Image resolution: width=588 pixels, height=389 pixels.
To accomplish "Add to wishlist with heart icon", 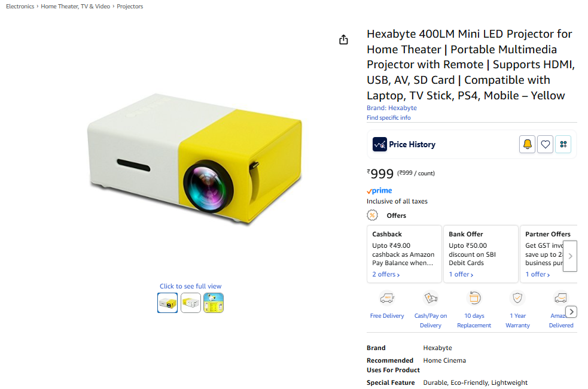I will coord(546,144).
